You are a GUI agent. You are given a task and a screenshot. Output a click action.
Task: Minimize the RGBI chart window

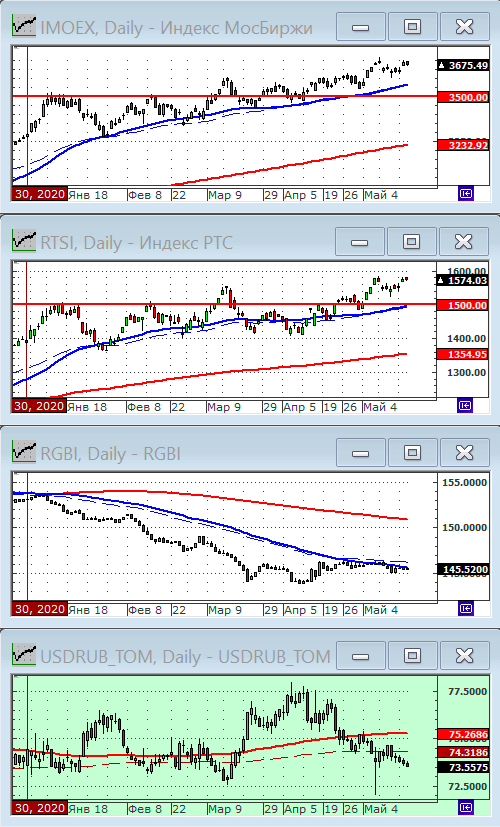(x=361, y=453)
